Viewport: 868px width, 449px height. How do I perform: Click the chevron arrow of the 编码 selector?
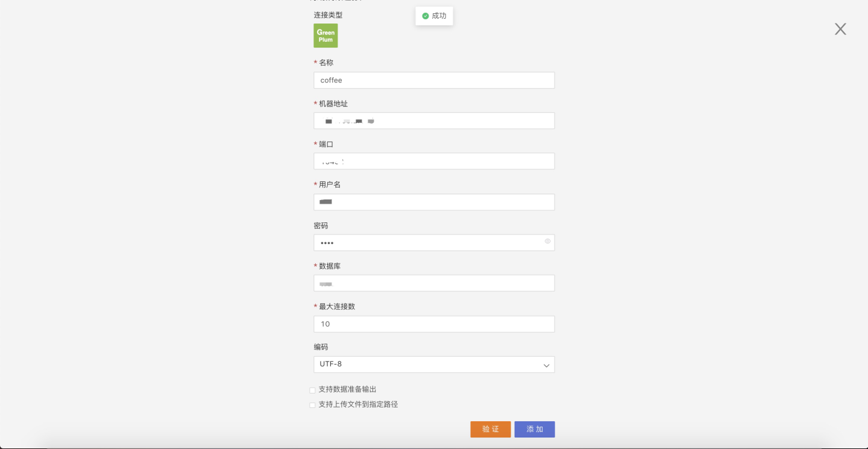(x=546, y=365)
